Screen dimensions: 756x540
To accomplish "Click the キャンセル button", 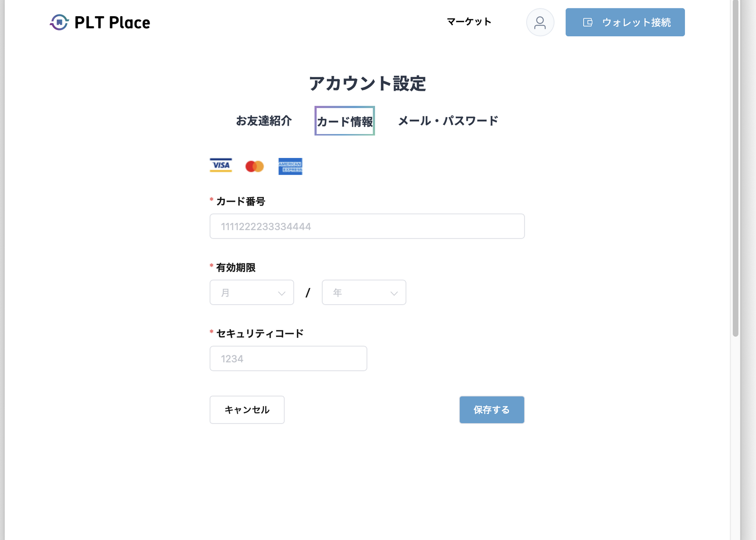I will click(247, 410).
